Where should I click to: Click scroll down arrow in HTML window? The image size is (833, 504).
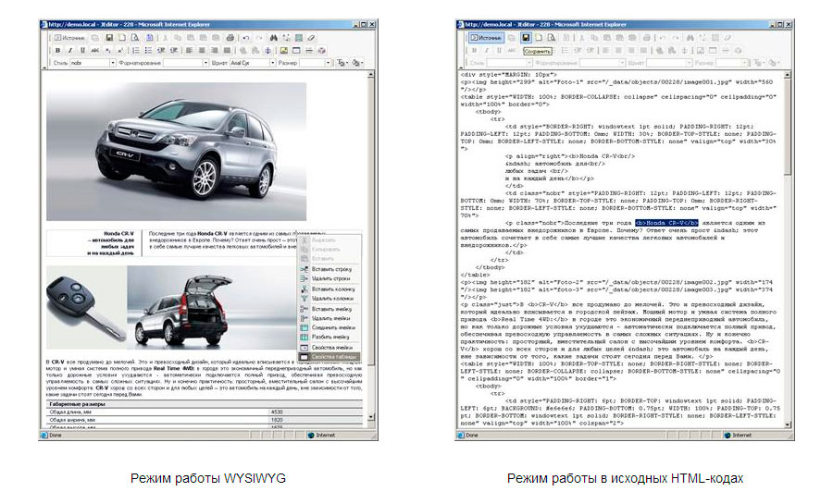click(788, 424)
